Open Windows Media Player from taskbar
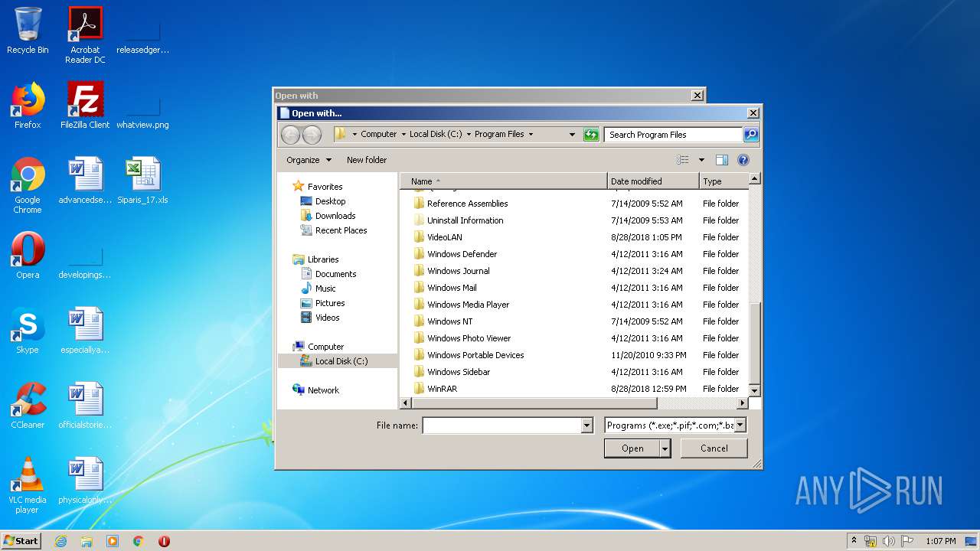 pos(113,541)
